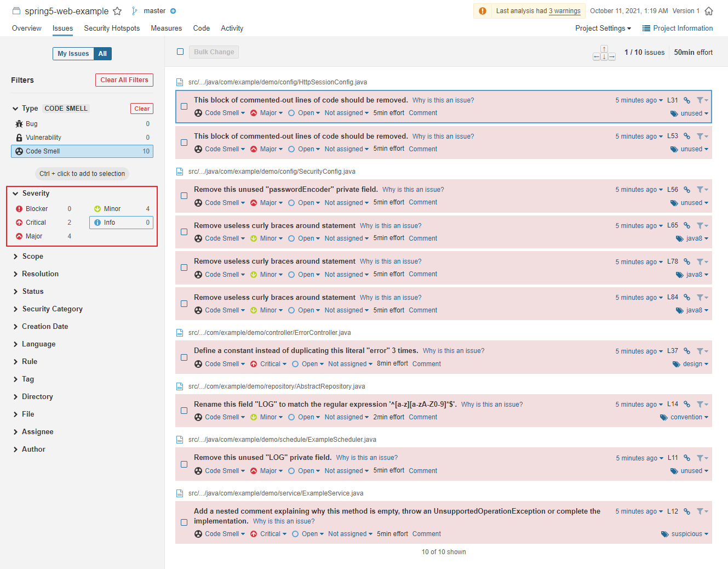The height and width of the screenshot is (569, 728).
Task: Switch to the Security Hotspots tab
Action: [x=112, y=29]
